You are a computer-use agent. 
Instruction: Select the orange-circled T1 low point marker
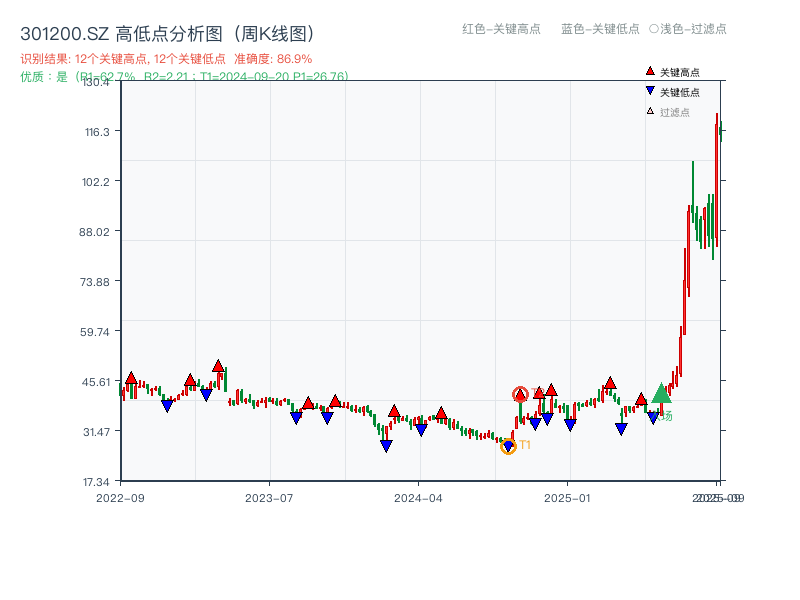508,446
